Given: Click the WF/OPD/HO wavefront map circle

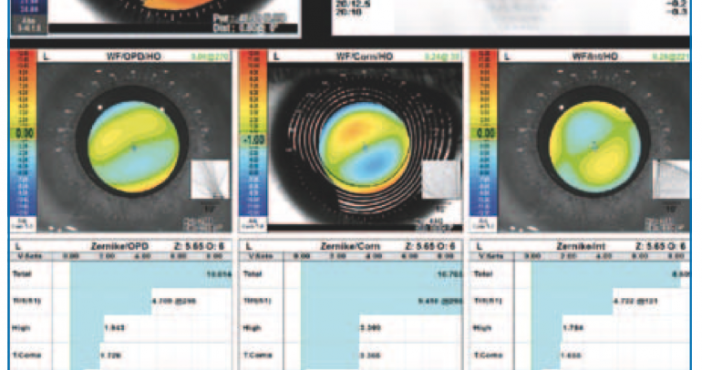Looking at the screenshot, I should [133, 147].
